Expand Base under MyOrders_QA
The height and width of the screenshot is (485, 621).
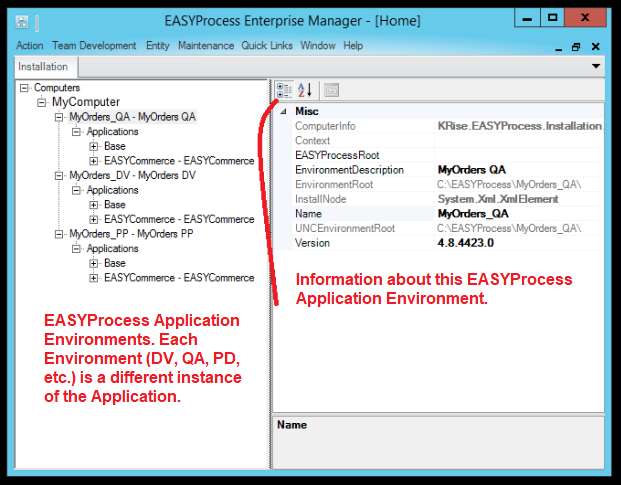pos(94,146)
